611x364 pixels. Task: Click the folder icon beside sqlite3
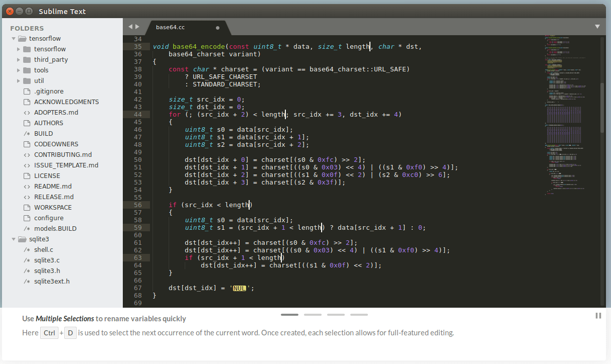22,239
